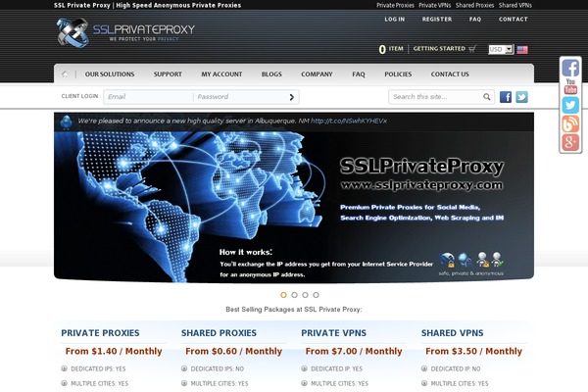Image resolution: width=588 pixels, height=392 pixels.
Task: Open RSS blog feed in side panel
Action: click(x=570, y=123)
